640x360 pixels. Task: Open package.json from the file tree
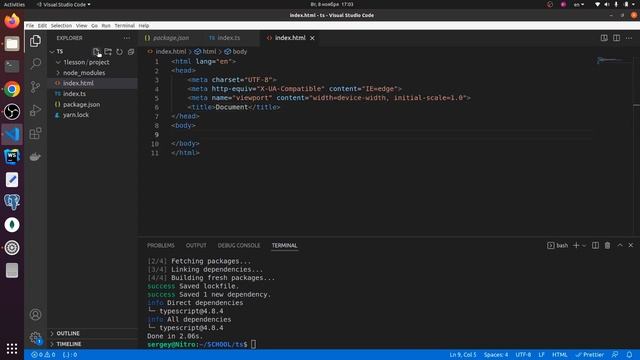pos(93,104)
